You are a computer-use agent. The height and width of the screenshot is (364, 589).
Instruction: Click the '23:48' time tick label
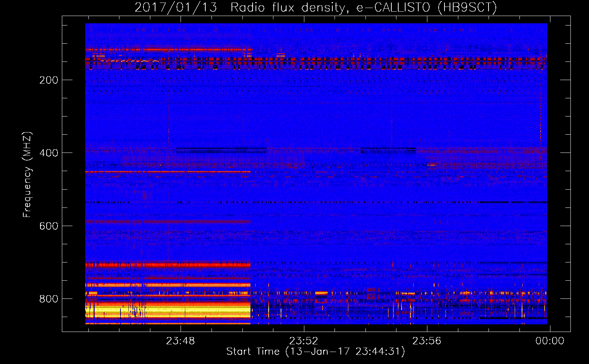[181, 341]
